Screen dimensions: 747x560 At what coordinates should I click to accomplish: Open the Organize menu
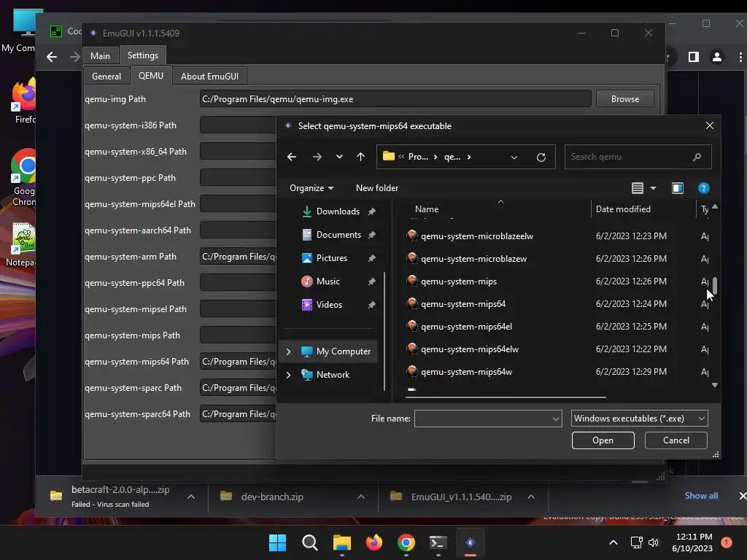(311, 188)
